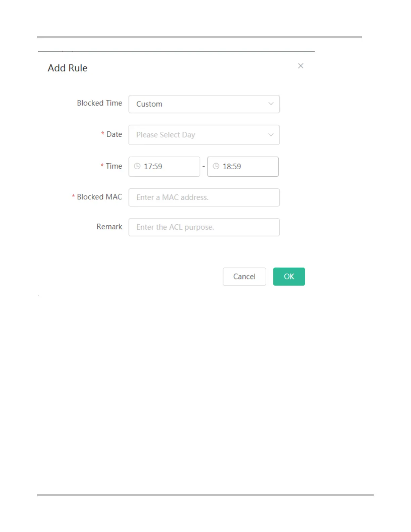Confirm the rule with the OK button
The height and width of the screenshot is (532, 411).
(289, 276)
